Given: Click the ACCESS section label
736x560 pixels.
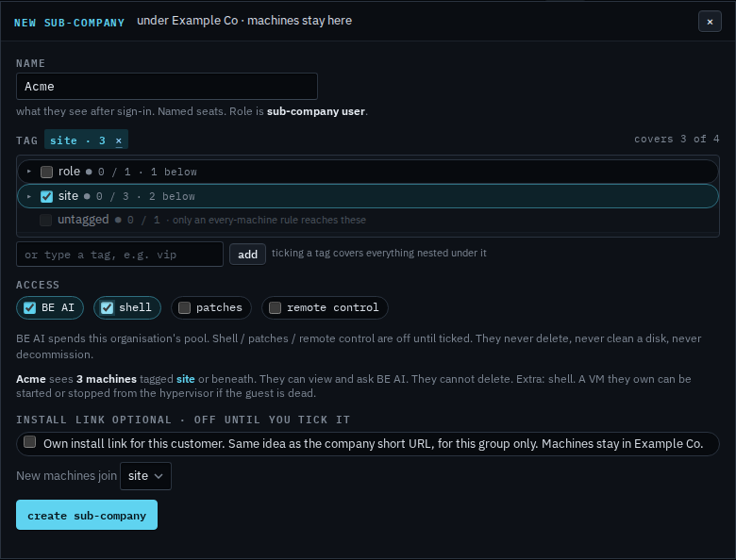Looking at the screenshot, I should pyautogui.click(x=38, y=285).
